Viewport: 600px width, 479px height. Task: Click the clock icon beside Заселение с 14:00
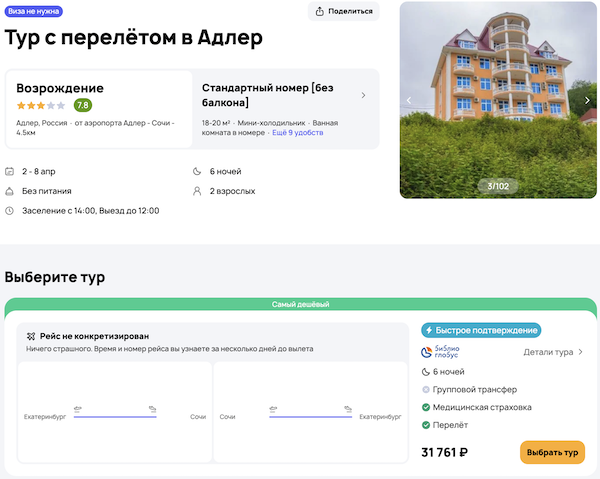(x=10, y=211)
